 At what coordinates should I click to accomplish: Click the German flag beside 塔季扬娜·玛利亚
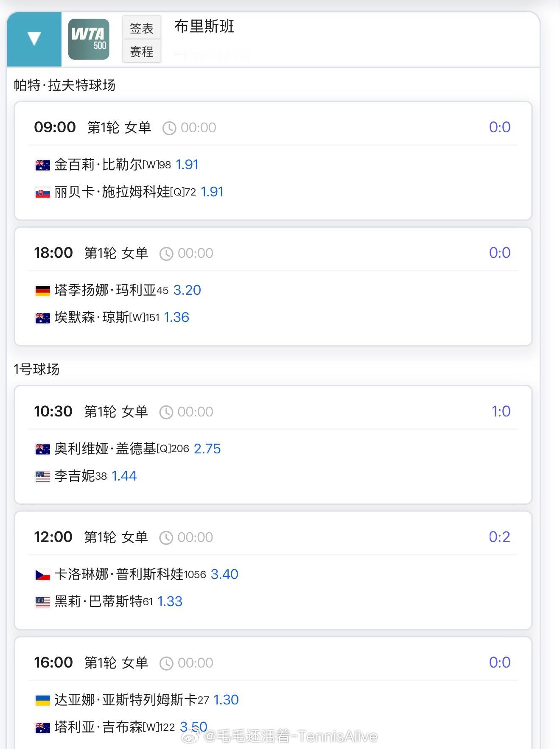pos(42,291)
